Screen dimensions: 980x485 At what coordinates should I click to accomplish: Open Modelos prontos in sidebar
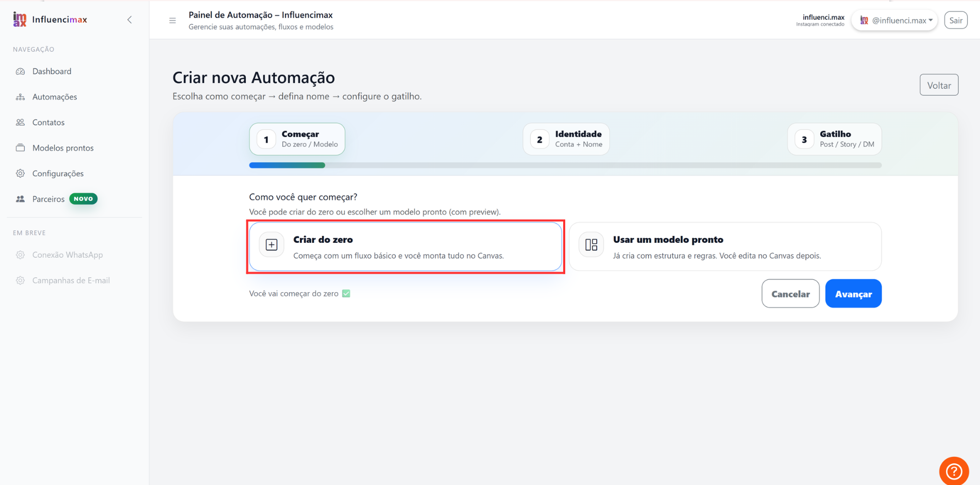point(63,148)
